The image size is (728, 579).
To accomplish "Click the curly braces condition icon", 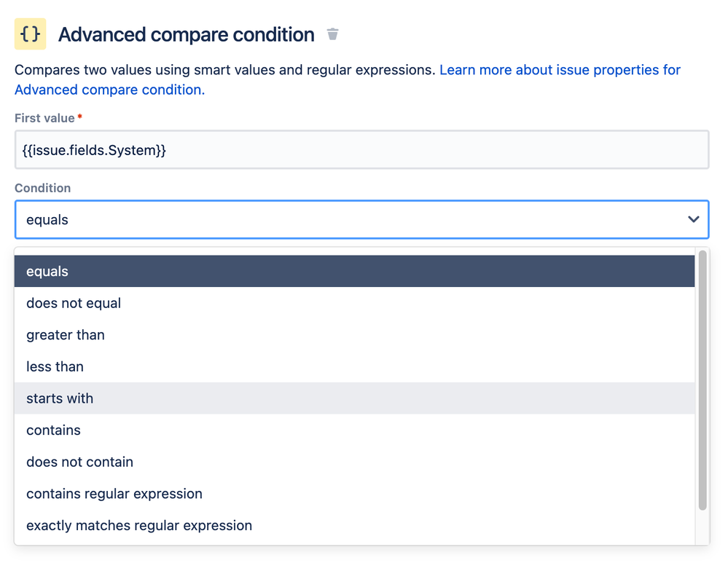I will [x=31, y=34].
